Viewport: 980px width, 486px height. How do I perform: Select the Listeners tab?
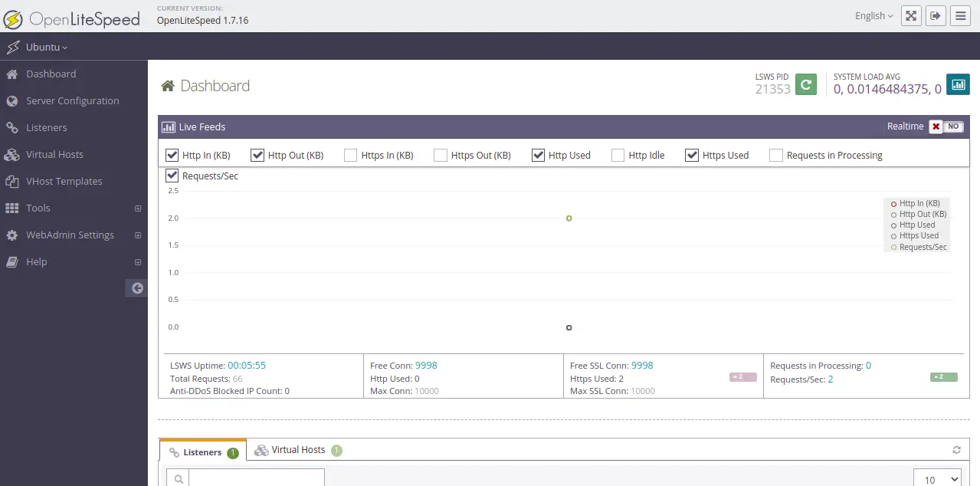coord(203,452)
